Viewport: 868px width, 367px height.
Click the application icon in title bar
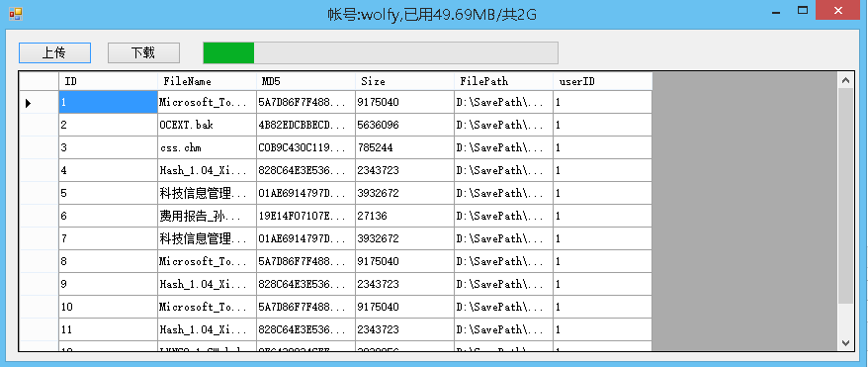click(x=16, y=14)
